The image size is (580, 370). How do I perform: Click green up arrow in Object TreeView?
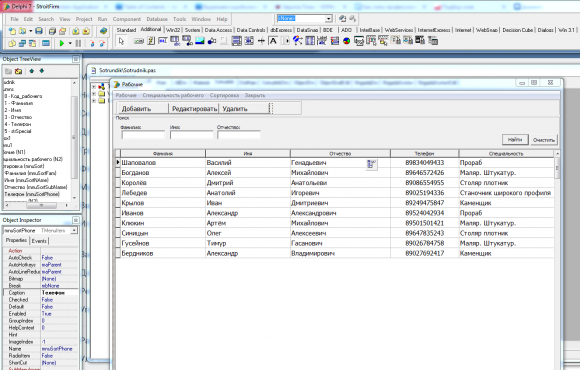(x=32, y=71)
